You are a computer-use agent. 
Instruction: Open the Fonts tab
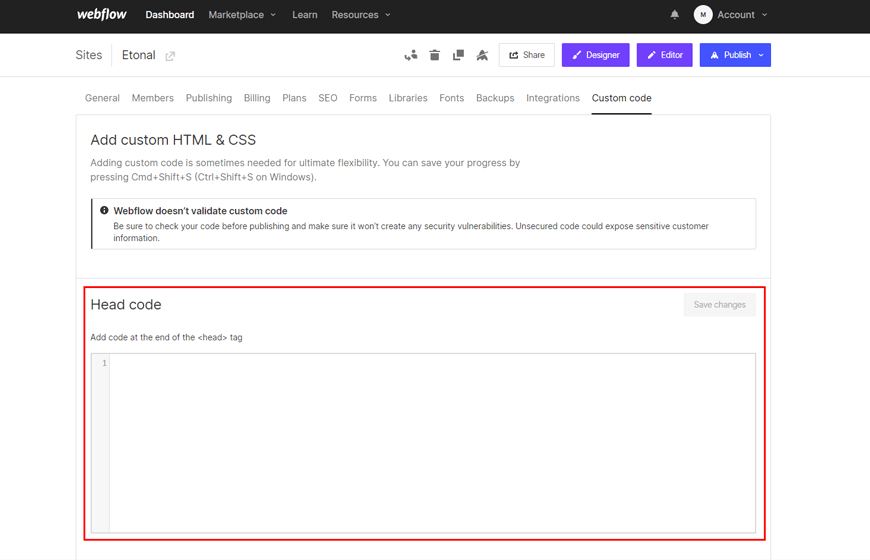452,98
